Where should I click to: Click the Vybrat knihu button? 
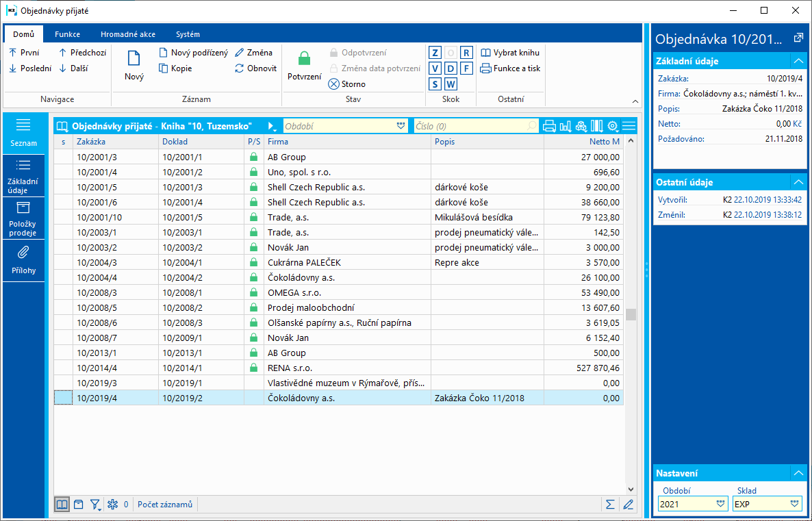(x=510, y=53)
